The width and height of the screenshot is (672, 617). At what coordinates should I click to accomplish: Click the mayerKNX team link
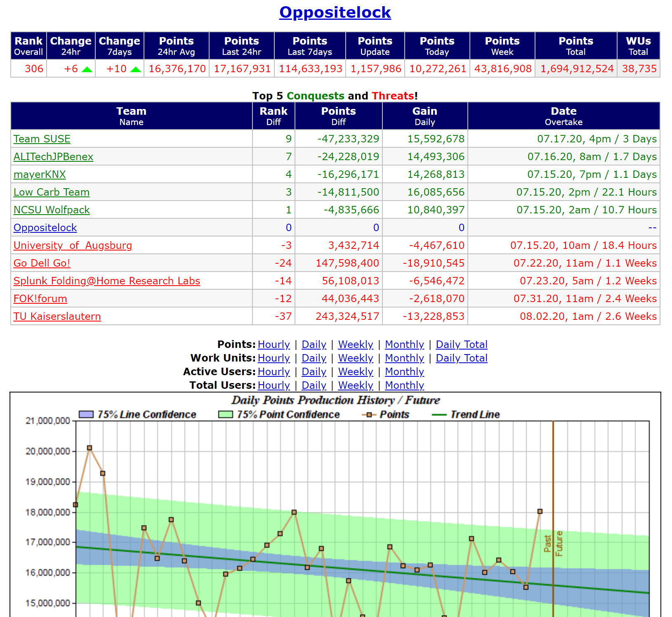(40, 175)
